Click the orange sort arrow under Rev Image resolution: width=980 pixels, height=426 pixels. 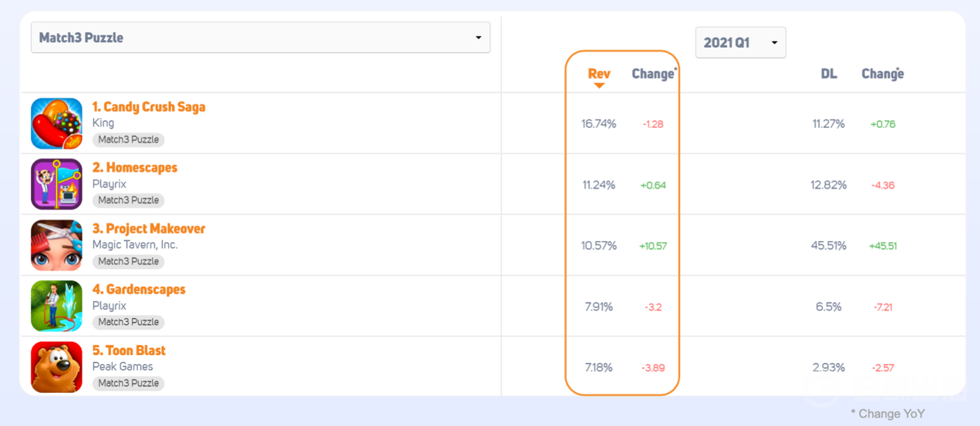(598, 86)
